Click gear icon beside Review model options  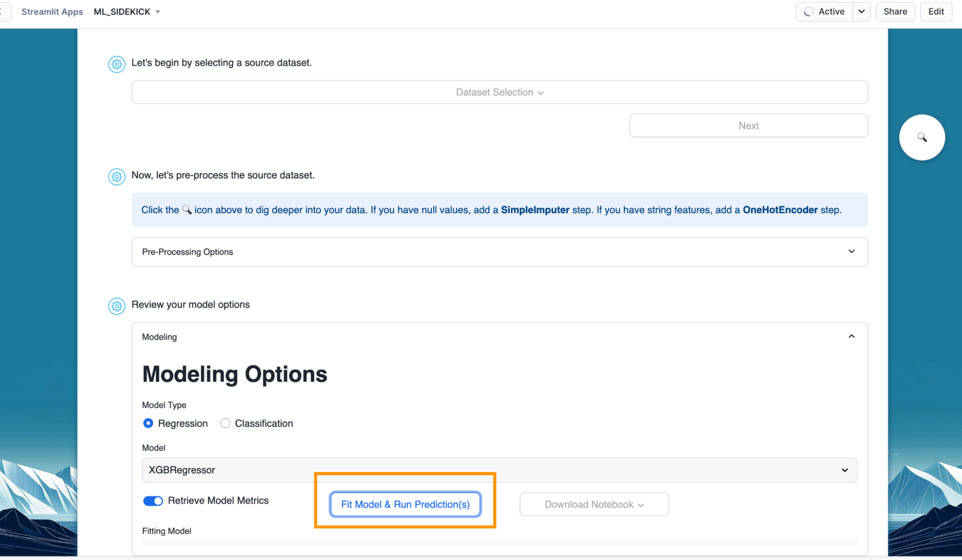[116, 306]
